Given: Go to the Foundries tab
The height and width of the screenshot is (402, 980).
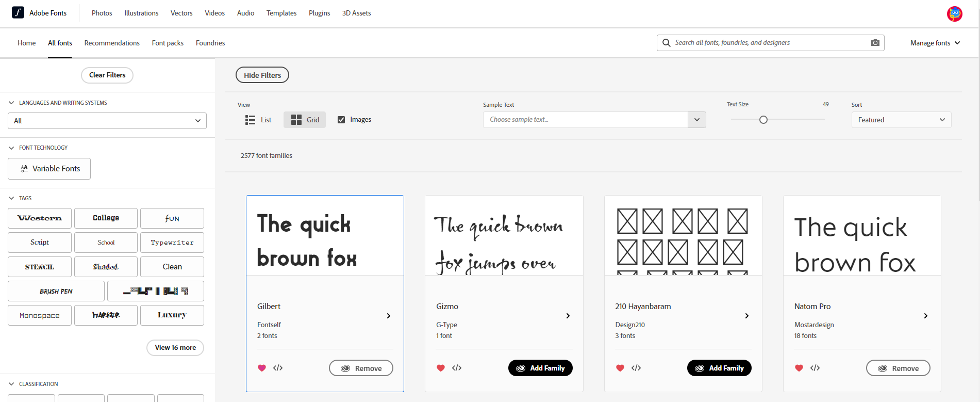Looking at the screenshot, I should click(210, 43).
